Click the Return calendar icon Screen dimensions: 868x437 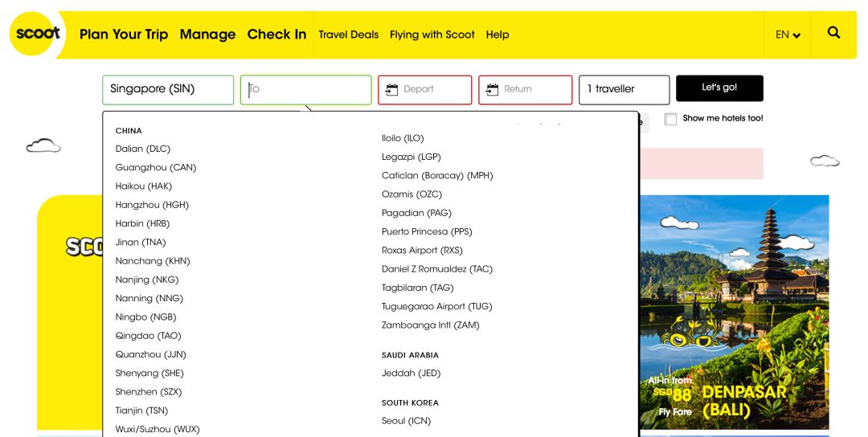pos(493,90)
